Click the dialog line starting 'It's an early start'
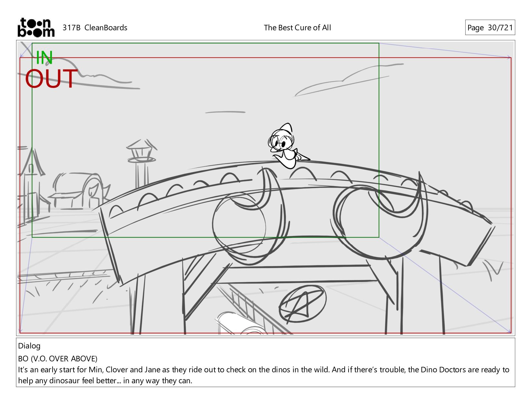This screenshot has height=411, width=532. (x=263, y=370)
